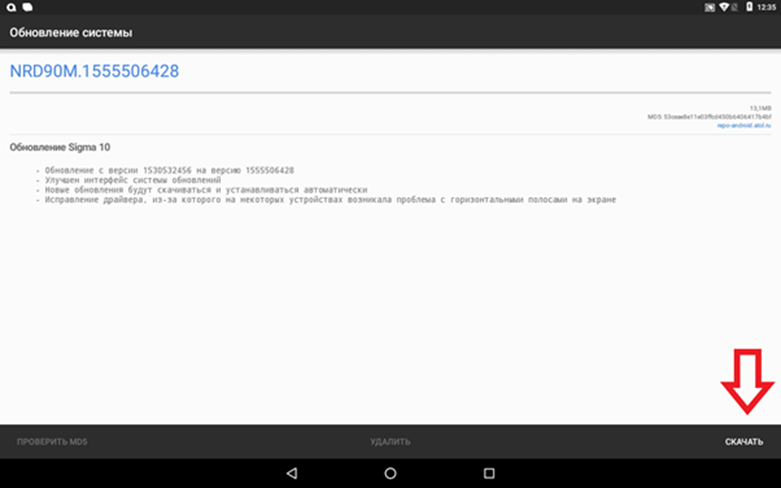Tap the battery status icon
The height and width of the screenshot is (488, 781).
pos(749,7)
